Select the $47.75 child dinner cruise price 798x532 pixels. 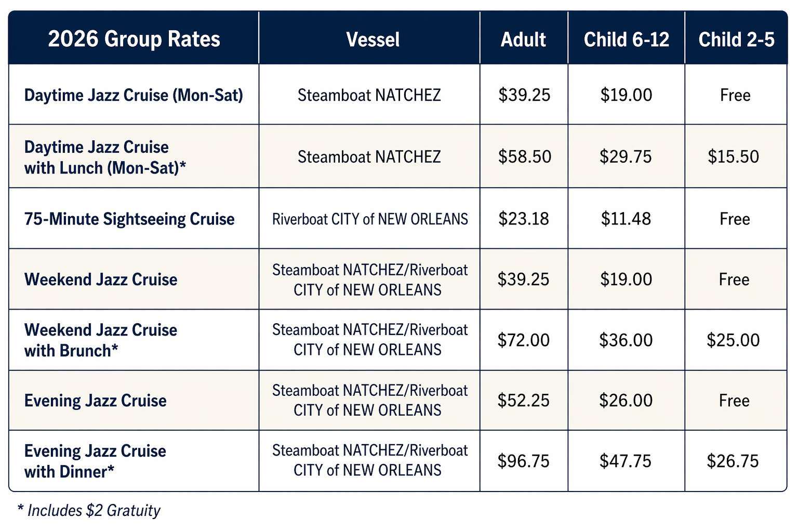[625, 461]
